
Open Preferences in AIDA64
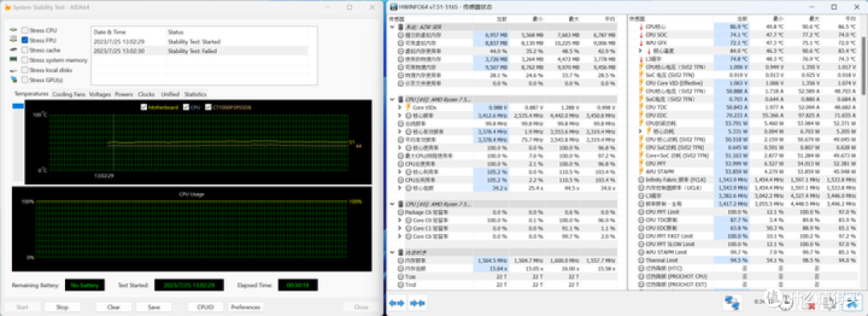tap(245, 306)
